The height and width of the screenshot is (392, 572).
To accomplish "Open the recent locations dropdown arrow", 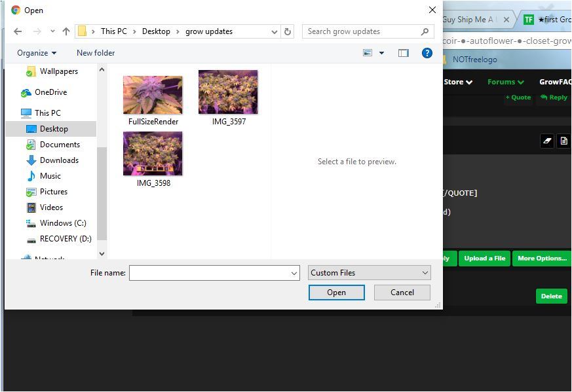I will point(52,31).
